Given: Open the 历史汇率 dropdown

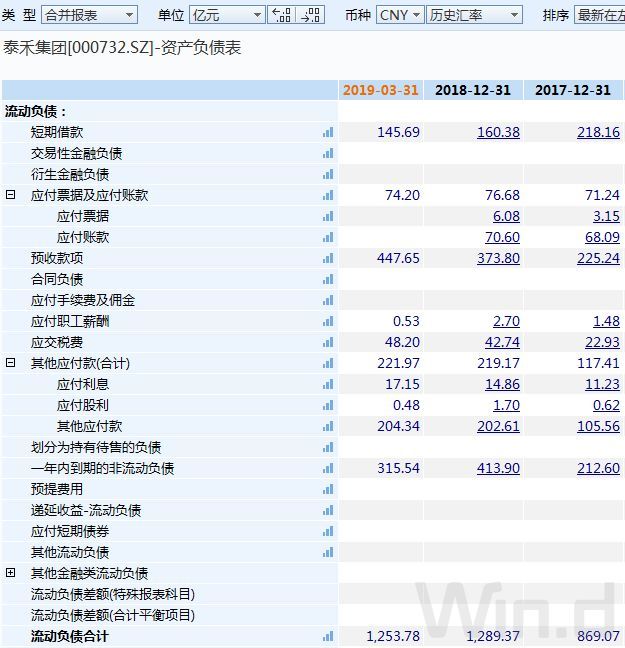Looking at the screenshot, I should (475, 15).
